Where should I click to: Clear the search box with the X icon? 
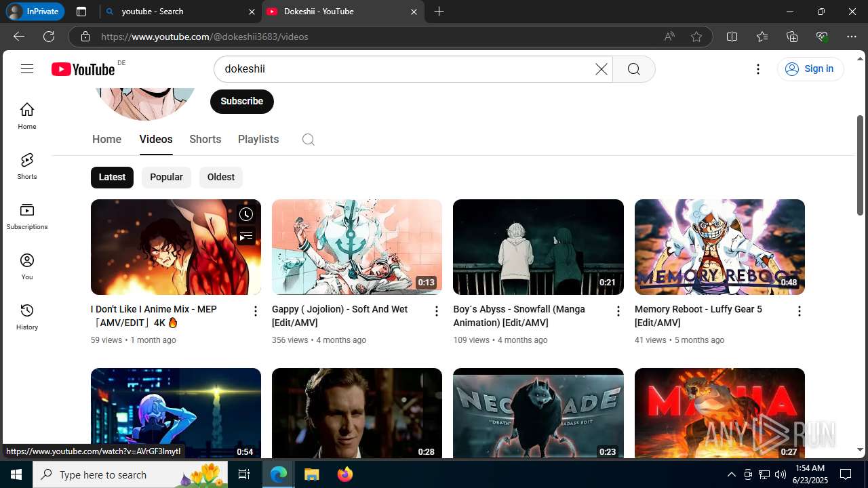(601, 69)
